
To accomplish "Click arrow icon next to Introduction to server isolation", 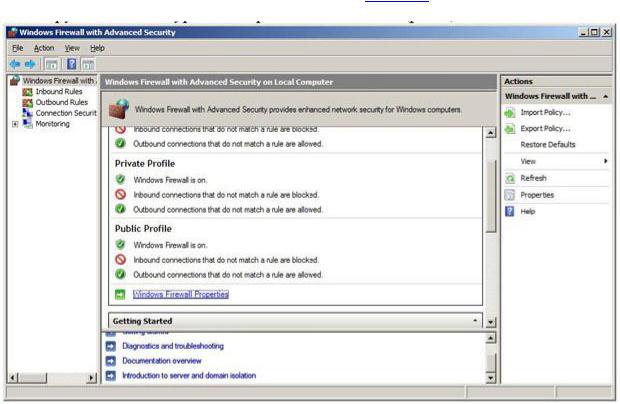I will (x=111, y=376).
